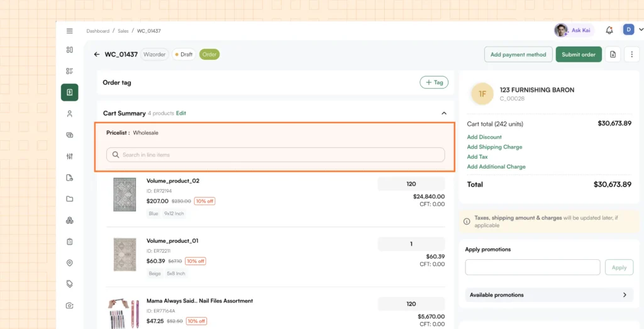Click Add Tax link
The image size is (644, 329).
477,157
